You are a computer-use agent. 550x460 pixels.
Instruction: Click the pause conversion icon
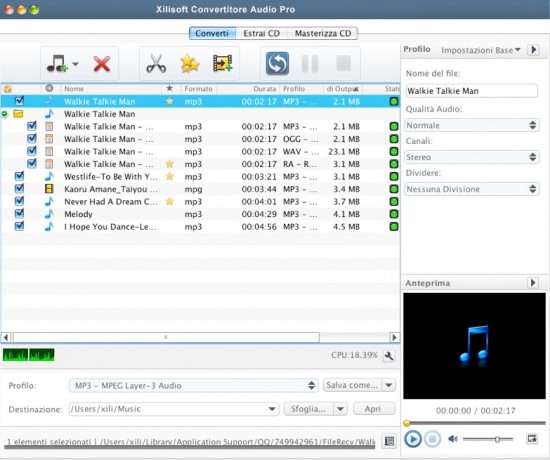pos(310,64)
